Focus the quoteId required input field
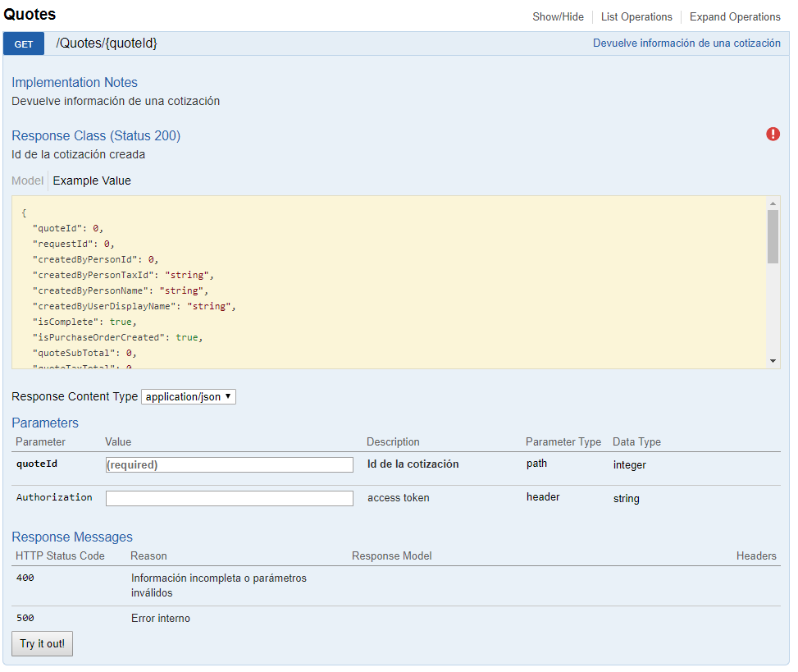 point(230,464)
